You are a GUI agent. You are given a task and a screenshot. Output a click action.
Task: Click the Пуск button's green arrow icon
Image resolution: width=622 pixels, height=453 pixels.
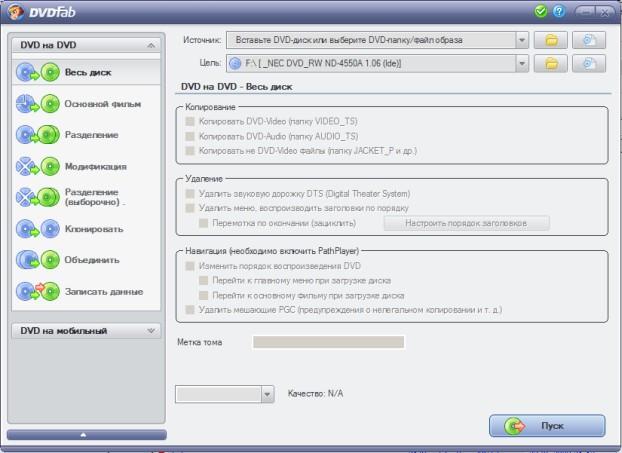pyautogui.click(x=514, y=426)
